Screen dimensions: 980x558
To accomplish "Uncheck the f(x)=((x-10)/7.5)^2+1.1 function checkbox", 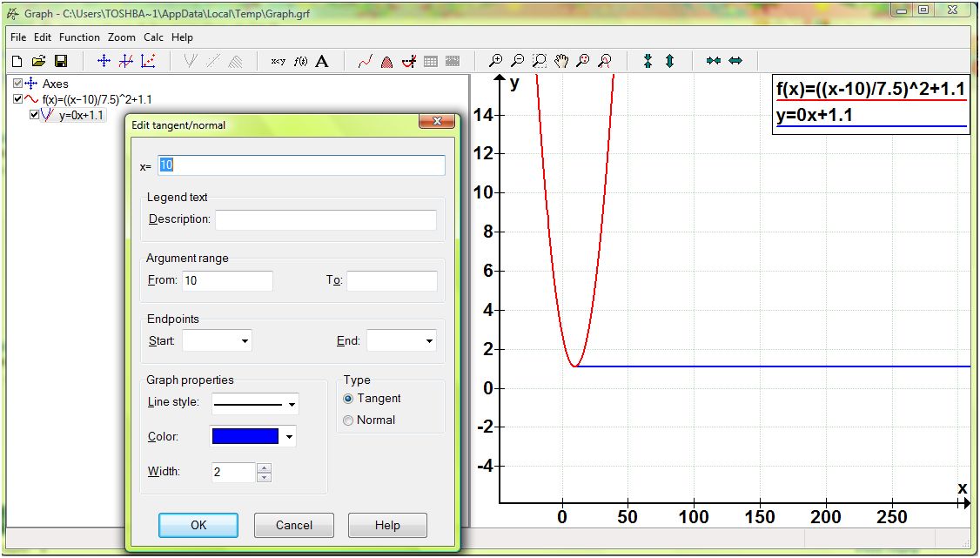I will pyautogui.click(x=17, y=99).
